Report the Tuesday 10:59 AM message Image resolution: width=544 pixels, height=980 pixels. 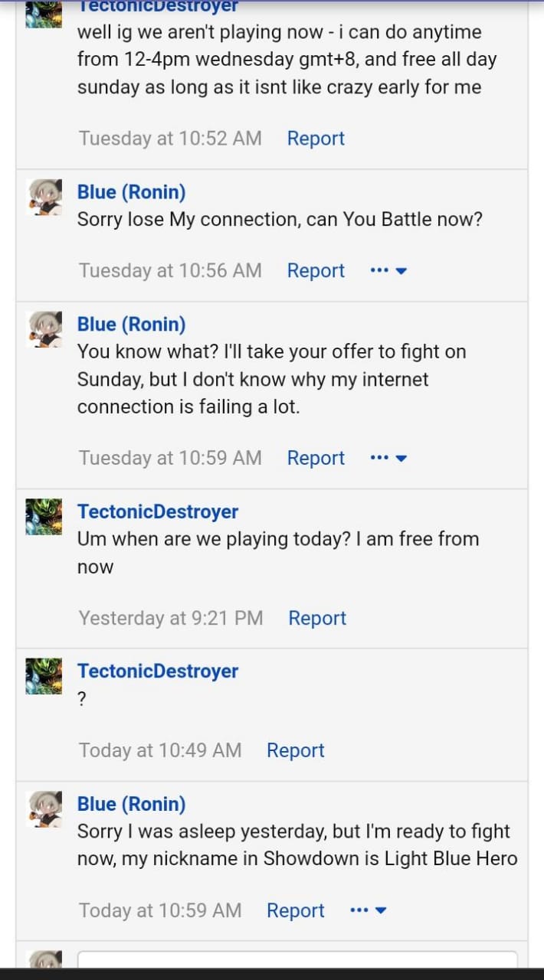[316, 459]
